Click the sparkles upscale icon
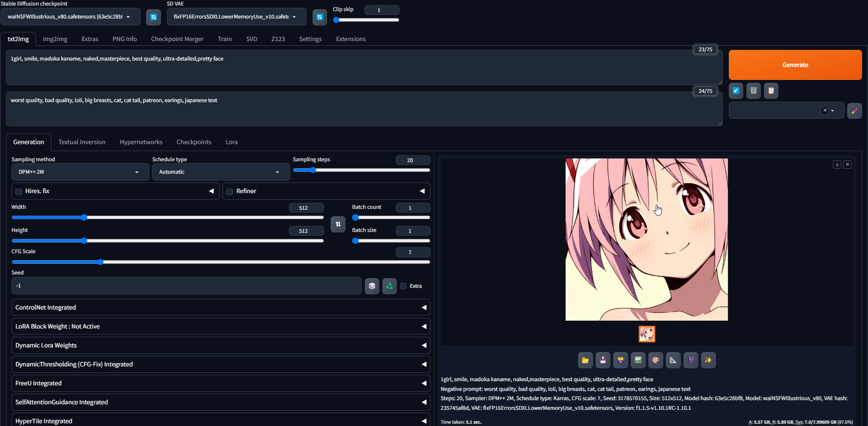The width and height of the screenshot is (868, 426). [x=708, y=360]
